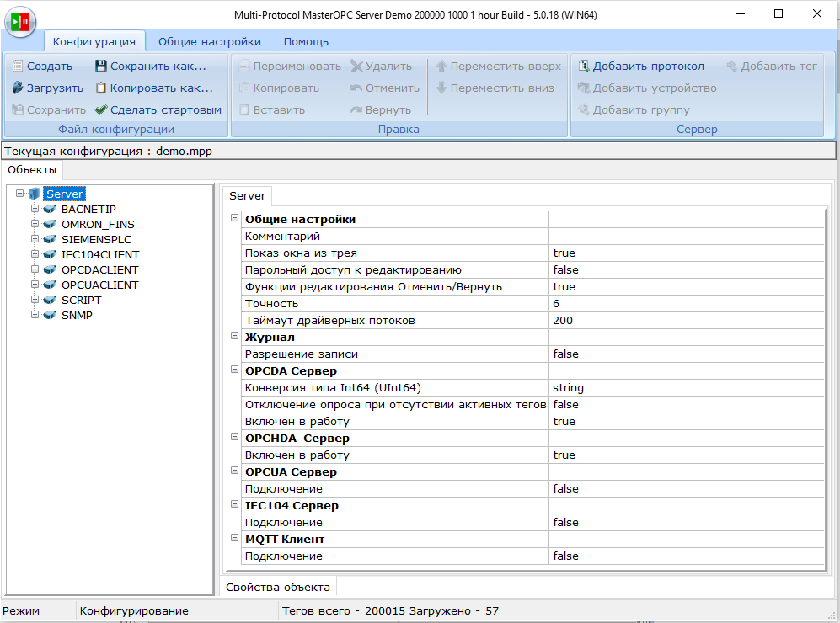Image resolution: width=840 pixels, height=623 pixels.
Task: Click the Текущая конфигурация demo.mpp bar
Action: (x=419, y=151)
